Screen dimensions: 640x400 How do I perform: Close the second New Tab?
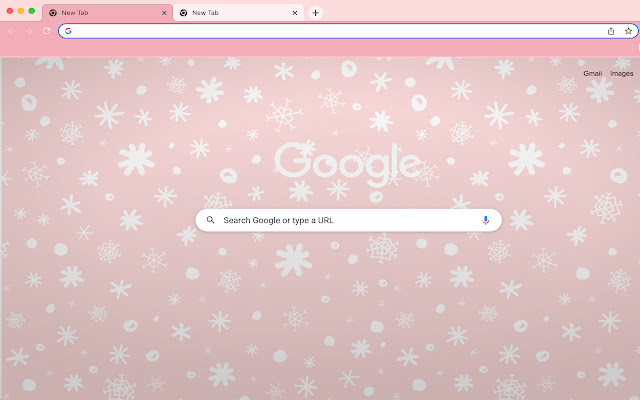pyautogui.click(x=295, y=13)
